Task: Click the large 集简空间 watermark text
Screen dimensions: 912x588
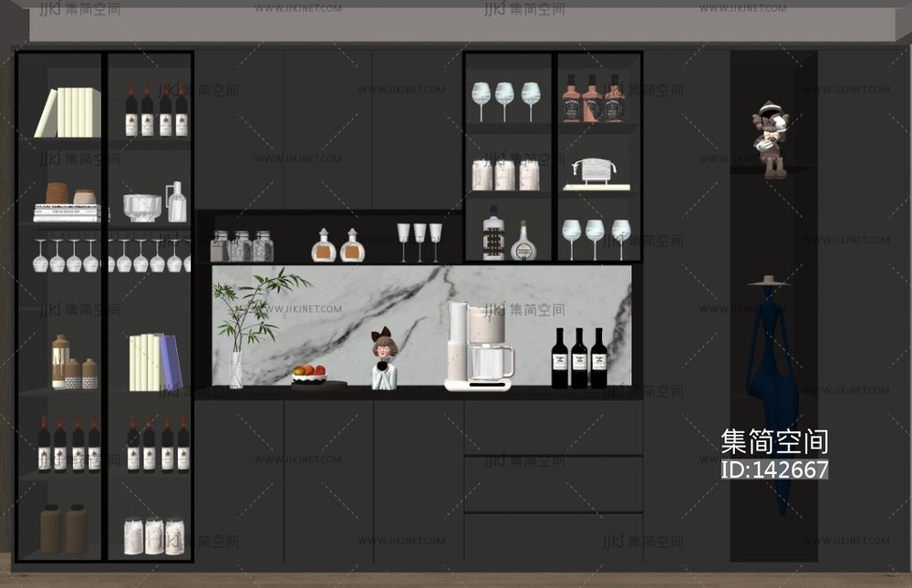Action: (x=774, y=442)
